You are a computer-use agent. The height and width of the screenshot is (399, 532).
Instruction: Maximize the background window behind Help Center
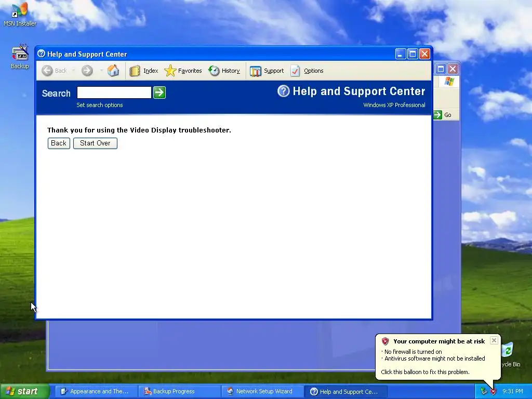tap(441, 69)
